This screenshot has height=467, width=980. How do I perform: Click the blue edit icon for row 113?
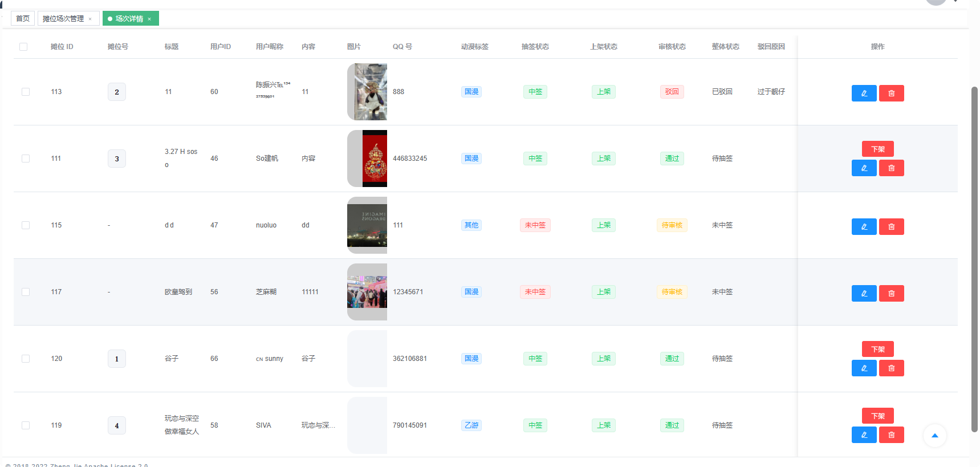tap(864, 93)
